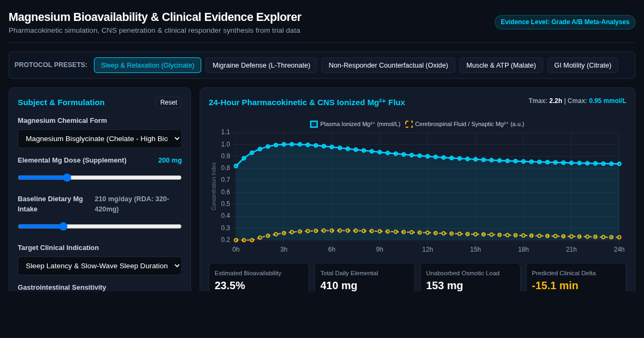Adjust the Elemental Mg Dose slider
The image size is (644, 338).
click(100, 178)
